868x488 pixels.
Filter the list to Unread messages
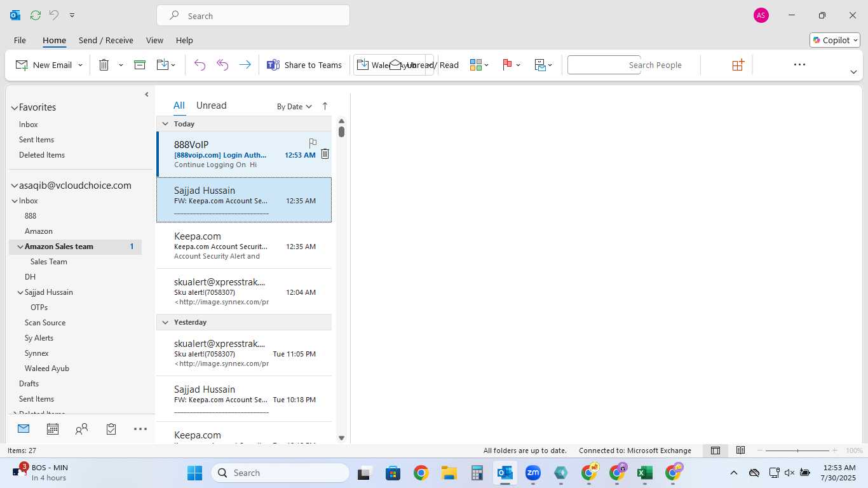click(211, 105)
